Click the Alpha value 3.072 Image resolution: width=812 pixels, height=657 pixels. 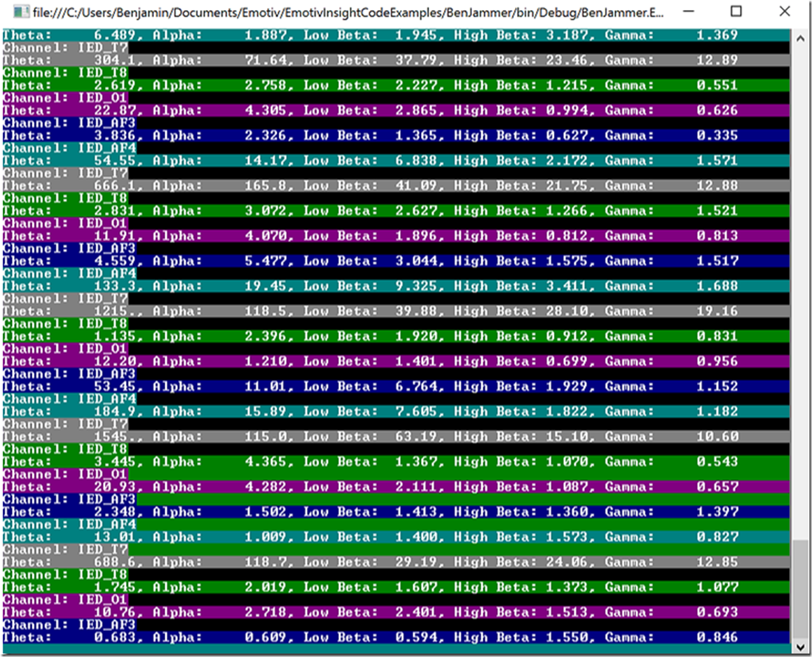pos(266,211)
